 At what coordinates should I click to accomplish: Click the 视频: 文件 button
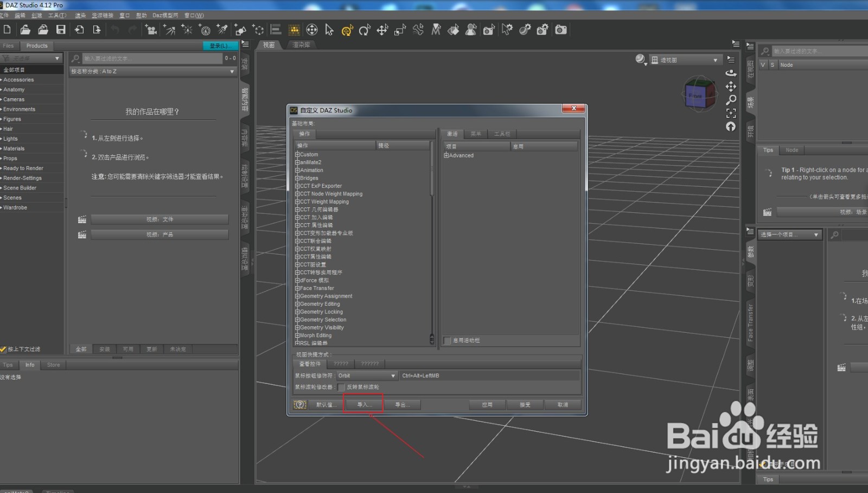[x=160, y=219]
